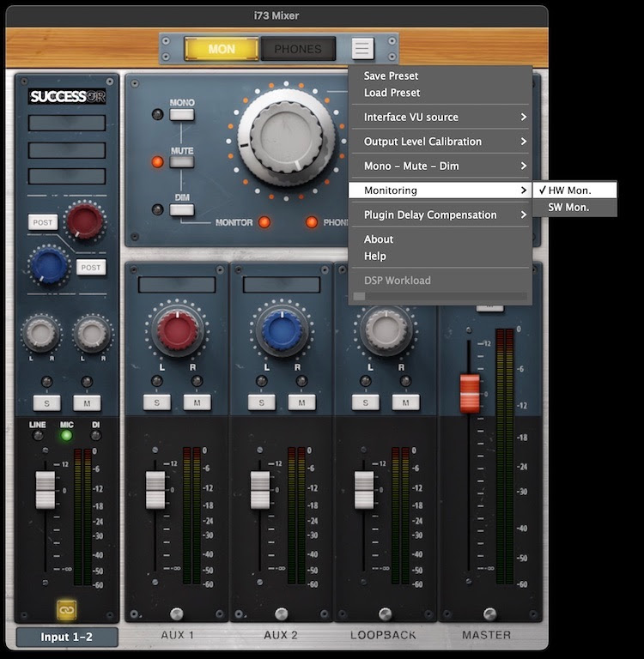Choose Save Preset from the menu
This screenshot has width=644, height=659.
click(391, 76)
